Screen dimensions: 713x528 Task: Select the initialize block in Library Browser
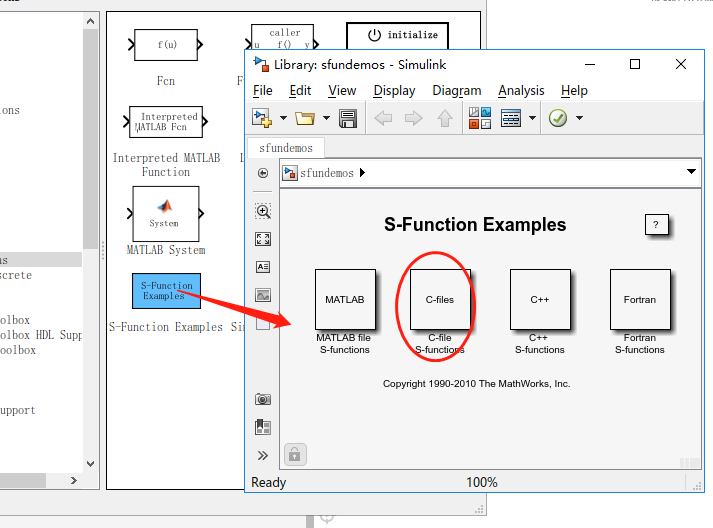(398, 35)
